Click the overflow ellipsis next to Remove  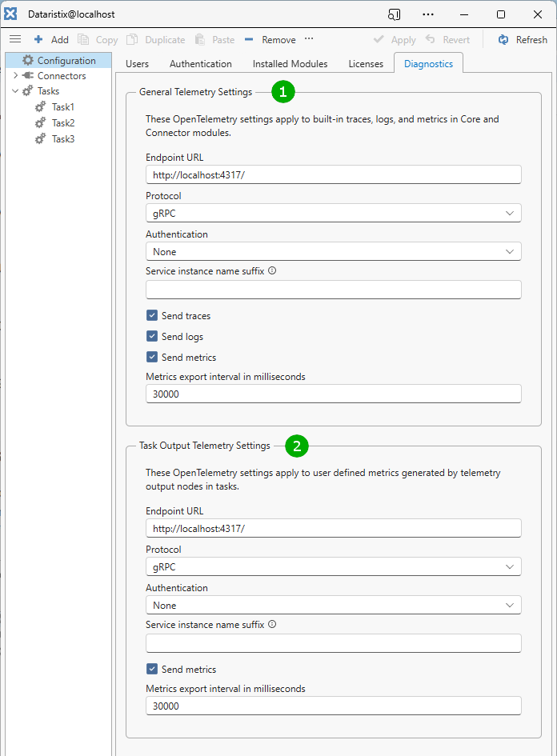click(308, 39)
